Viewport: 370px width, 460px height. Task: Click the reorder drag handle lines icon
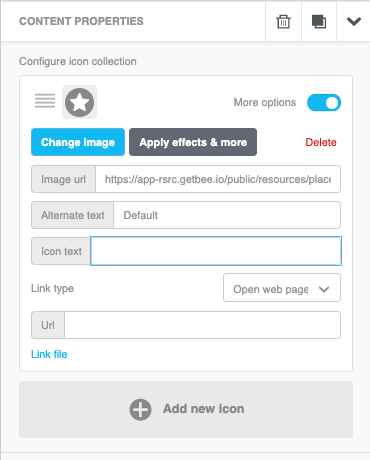pyautogui.click(x=45, y=101)
